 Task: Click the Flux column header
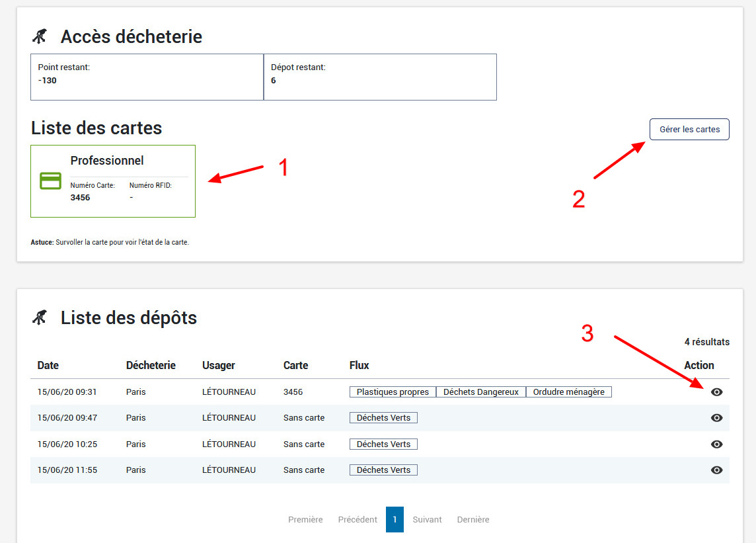[x=359, y=365]
